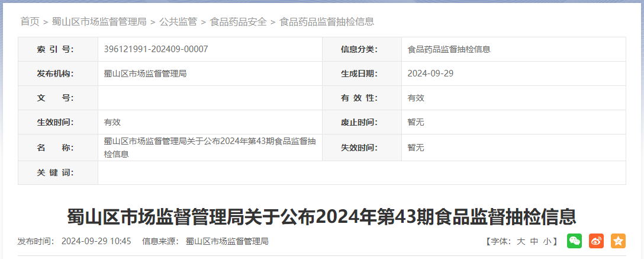
Task: Set font size to large 大
Action: click(x=521, y=241)
